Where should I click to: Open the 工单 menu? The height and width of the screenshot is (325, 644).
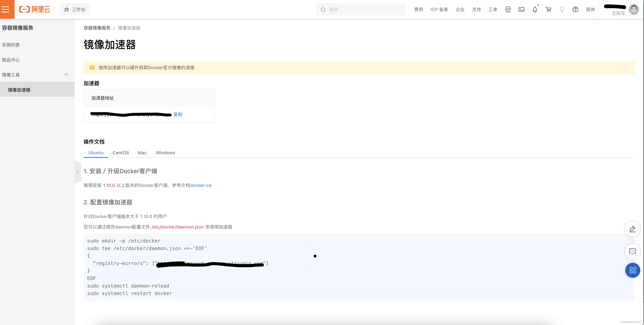(x=493, y=10)
